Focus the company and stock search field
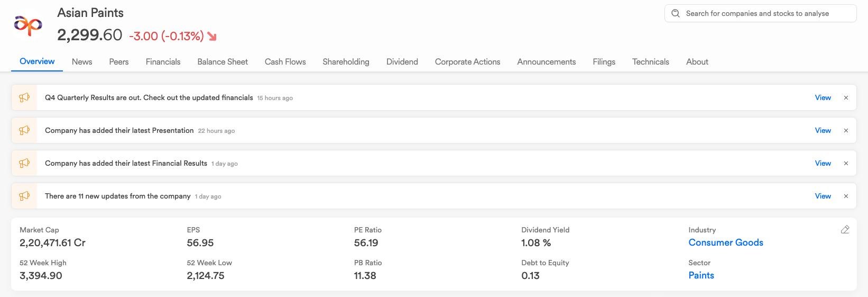This screenshot has height=297, width=868. click(x=760, y=13)
